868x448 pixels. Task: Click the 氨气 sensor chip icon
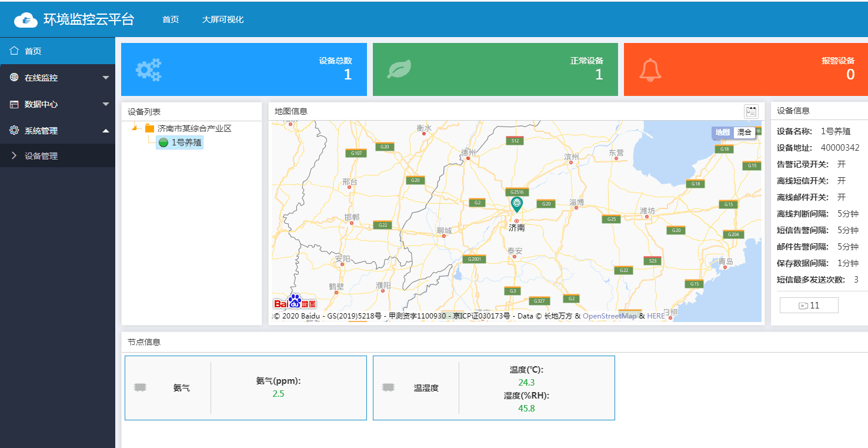[x=140, y=388]
